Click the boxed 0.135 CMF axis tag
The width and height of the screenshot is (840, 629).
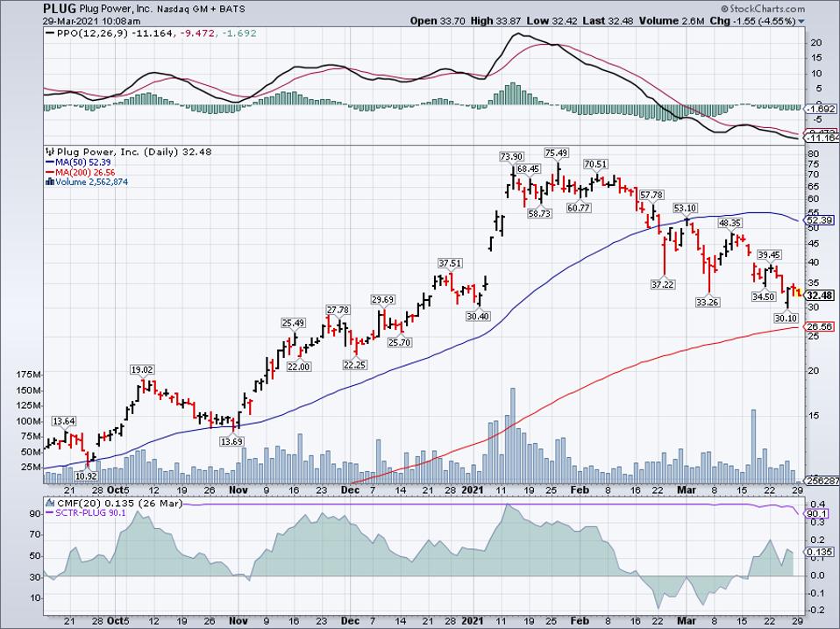pyautogui.click(x=821, y=552)
